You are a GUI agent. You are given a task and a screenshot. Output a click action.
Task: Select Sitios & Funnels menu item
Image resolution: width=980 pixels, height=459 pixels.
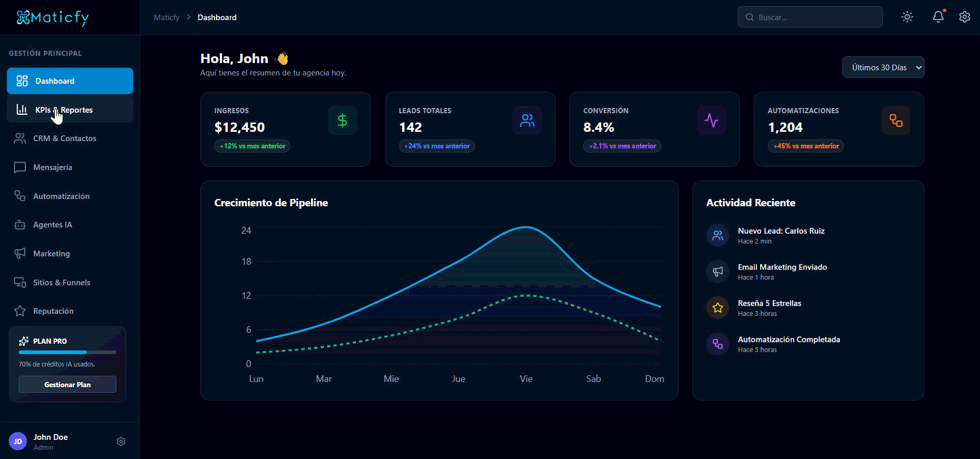(70, 282)
